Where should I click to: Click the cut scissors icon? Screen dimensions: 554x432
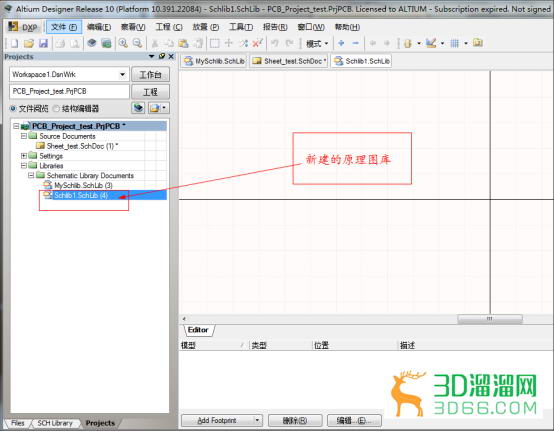coord(154,43)
